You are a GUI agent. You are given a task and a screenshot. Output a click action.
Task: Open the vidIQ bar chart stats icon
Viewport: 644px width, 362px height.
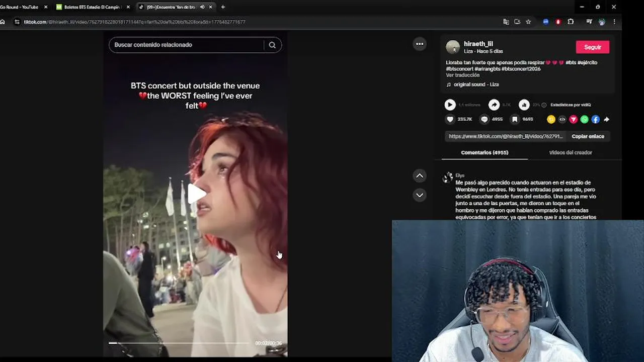pyautogui.click(x=524, y=105)
